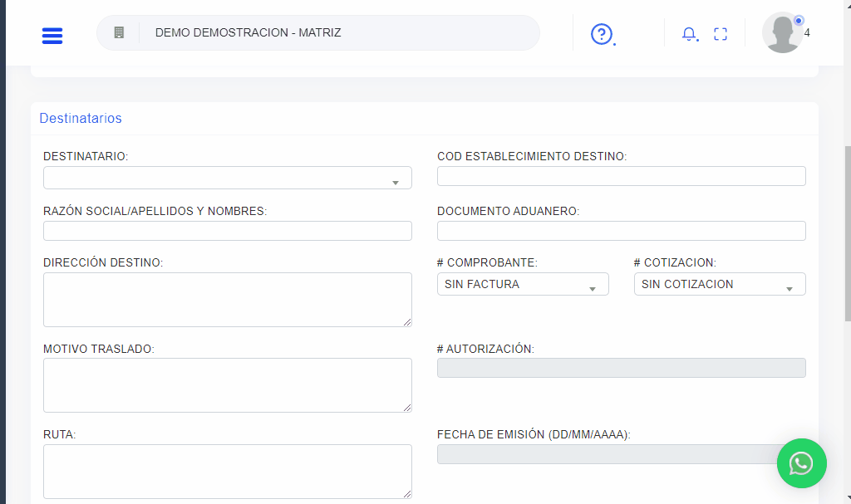
Task: Open the WhatsApp chat button
Action: click(x=801, y=463)
